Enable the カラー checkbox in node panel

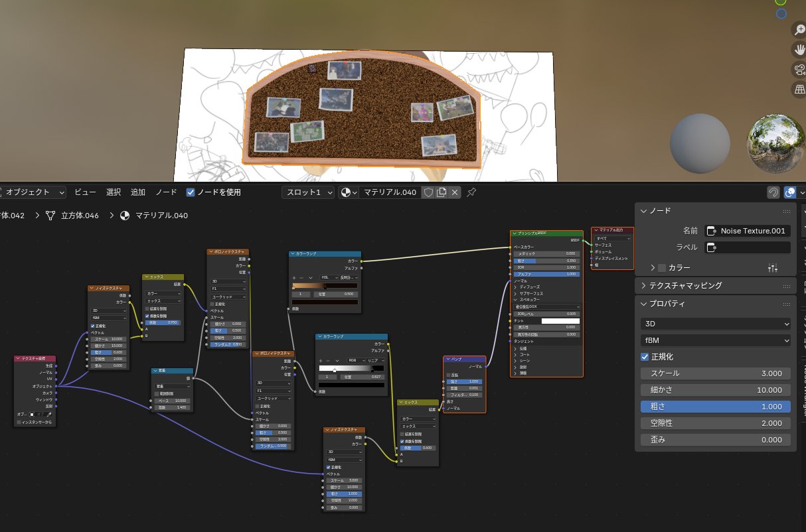click(x=661, y=268)
